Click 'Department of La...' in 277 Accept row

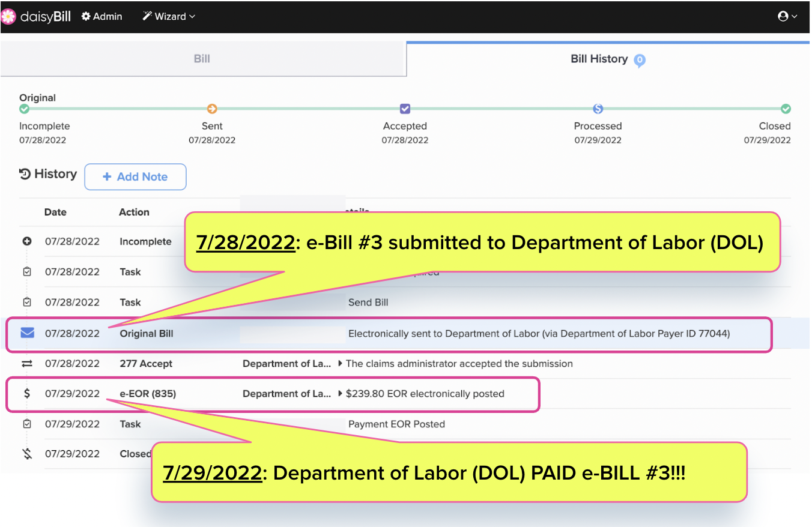pos(286,364)
